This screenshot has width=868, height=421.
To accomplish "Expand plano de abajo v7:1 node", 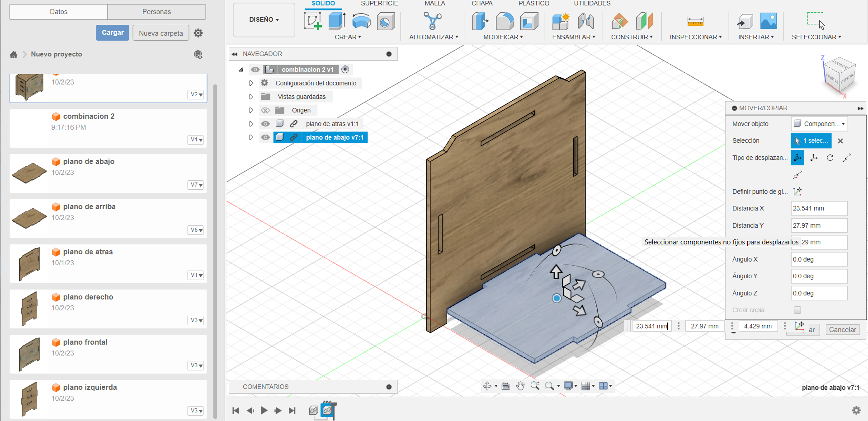I will (251, 137).
